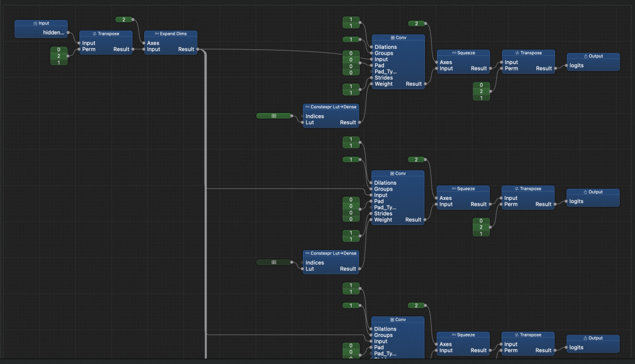Viewport: 635px width, 364px height.
Task: Click the table icon inside the lower Lut constant pill
Action: click(x=274, y=262)
